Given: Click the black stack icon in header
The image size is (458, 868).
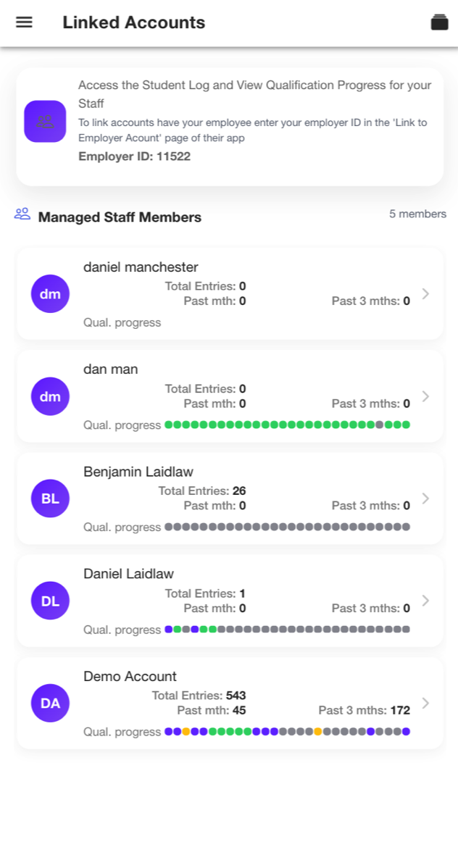Looking at the screenshot, I should pos(439,22).
